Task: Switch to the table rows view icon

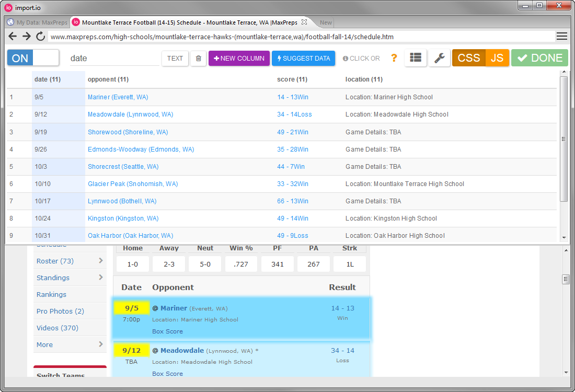Action: (x=416, y=58)
